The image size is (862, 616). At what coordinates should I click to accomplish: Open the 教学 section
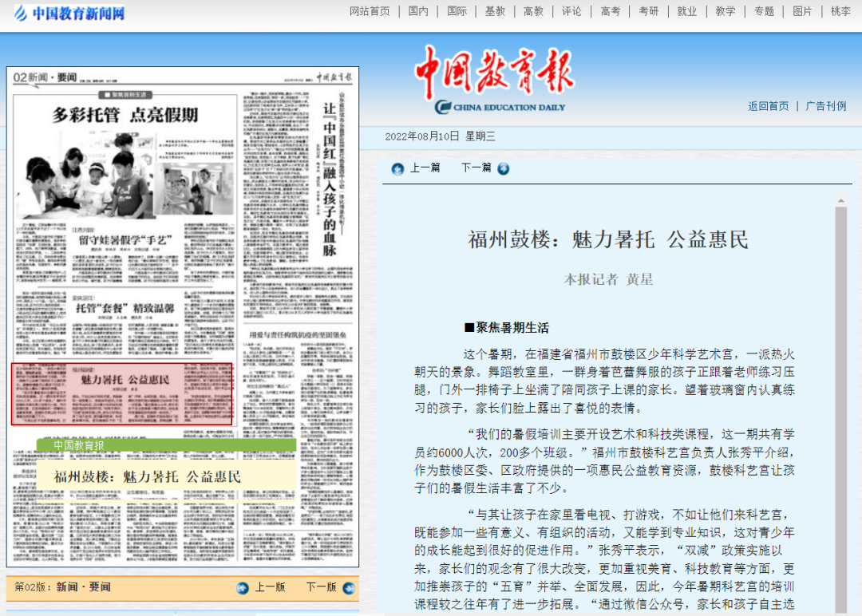726,11
